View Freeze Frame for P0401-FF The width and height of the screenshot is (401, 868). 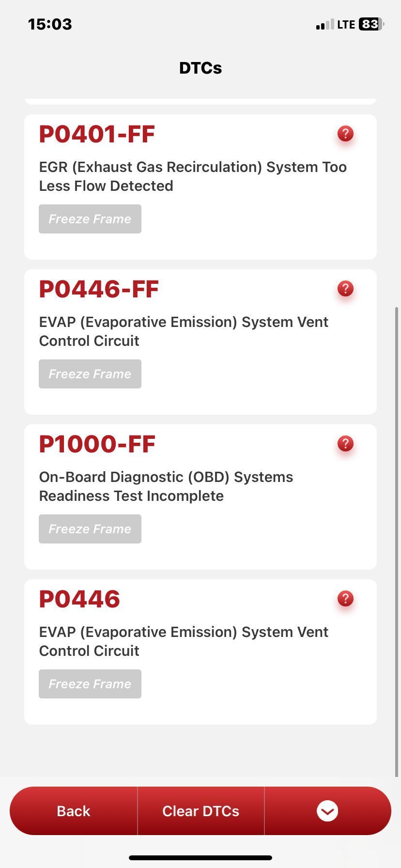pyautogui.click(x=90, y=219)
